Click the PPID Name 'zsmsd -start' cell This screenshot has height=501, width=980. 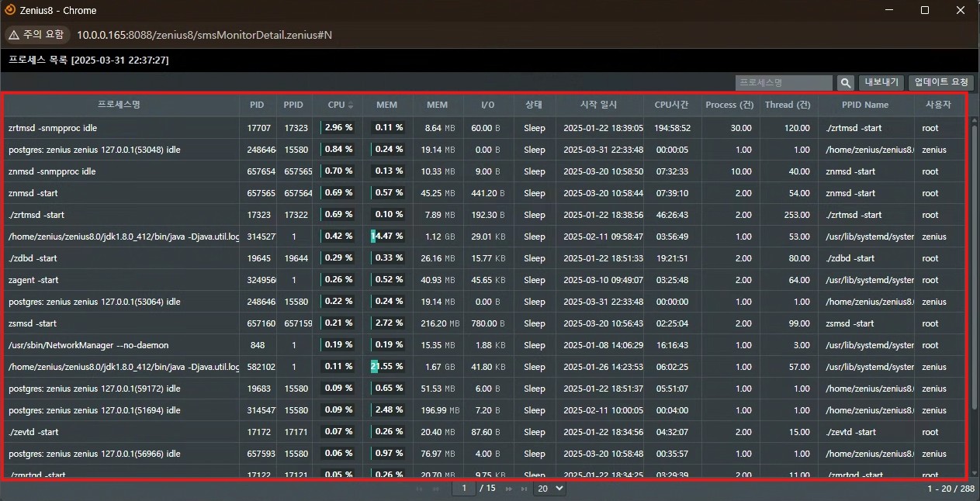(x=850, y=323)
